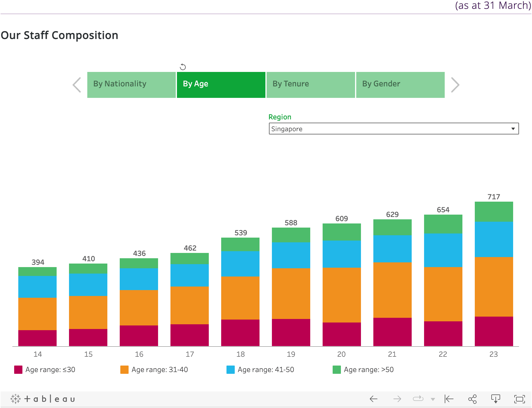Screen dimensions: 532x408
Task: Click the orange segment of bar 16
Action: [139, 308]
